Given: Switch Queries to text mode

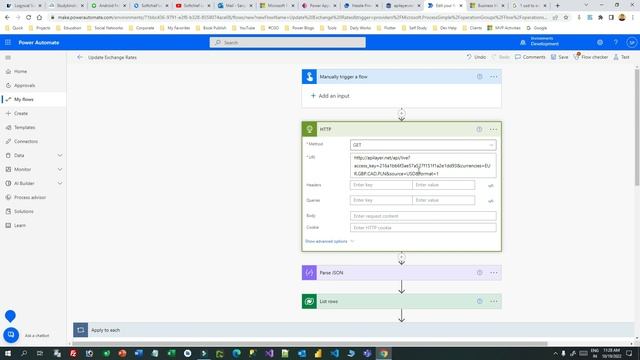Looking at the screenshot, I should 491,201.
